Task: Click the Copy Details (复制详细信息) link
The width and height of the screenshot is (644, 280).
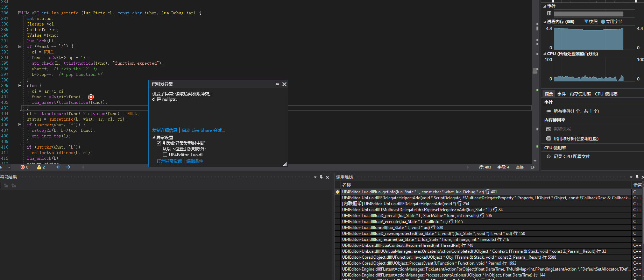Action: coord(165,130)
